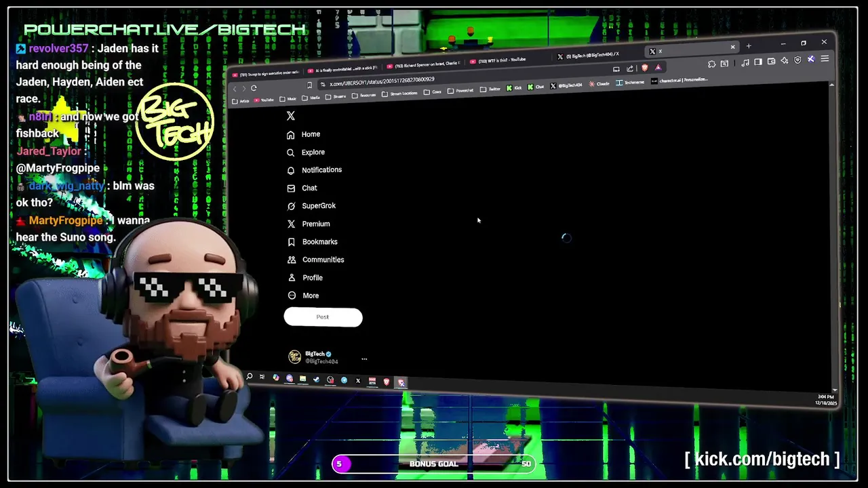Open Telegram from the taskbar
868x488 pixels.
pyautogui.click(x=344, y=380)
